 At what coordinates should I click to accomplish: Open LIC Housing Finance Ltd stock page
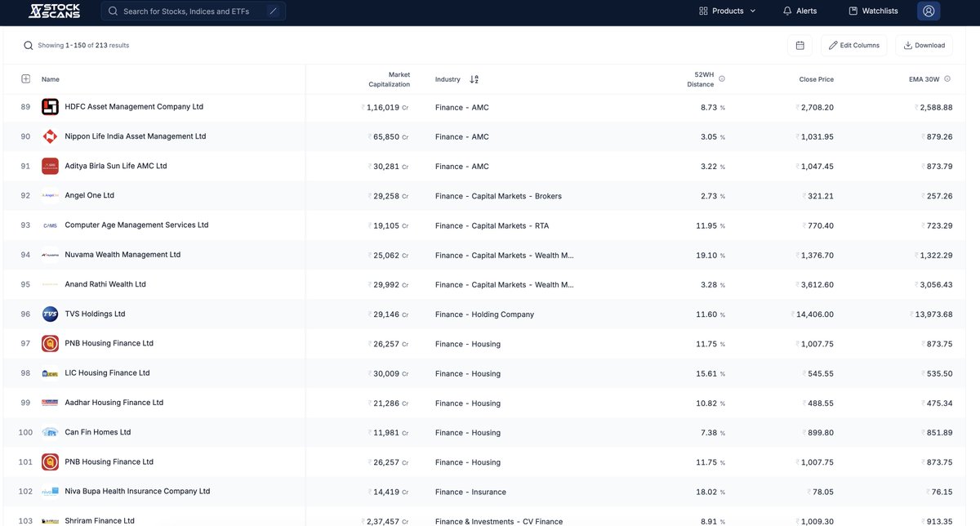[x=107, y=373]
